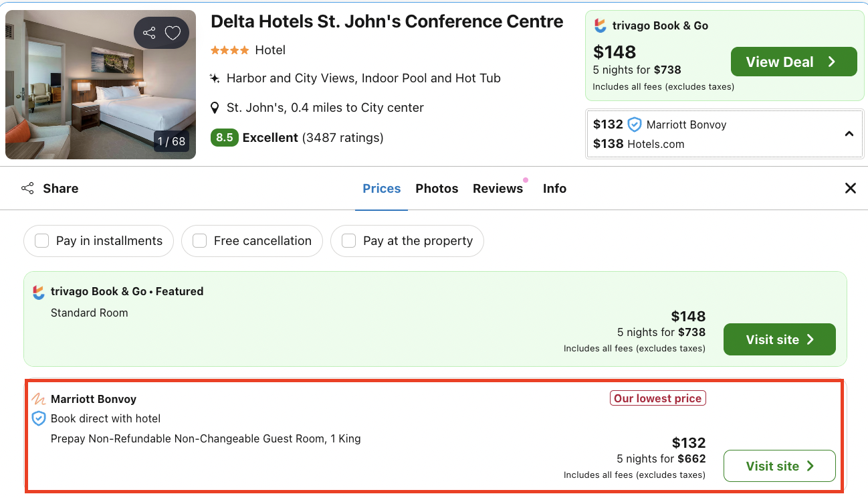This screenshot has width=868, height=498.
Task: Check the Free cancellation filter
Action: pyautogui.click(x=199, y=241)
